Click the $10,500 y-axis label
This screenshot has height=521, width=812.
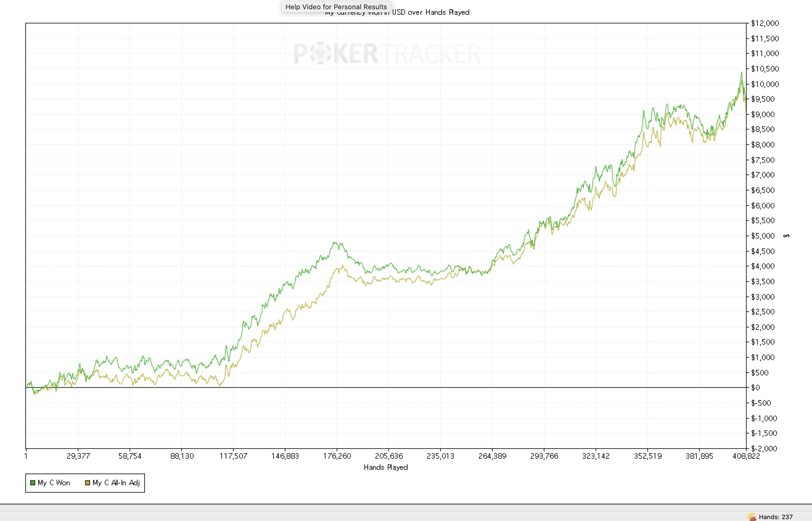click(x=765, y=69)
